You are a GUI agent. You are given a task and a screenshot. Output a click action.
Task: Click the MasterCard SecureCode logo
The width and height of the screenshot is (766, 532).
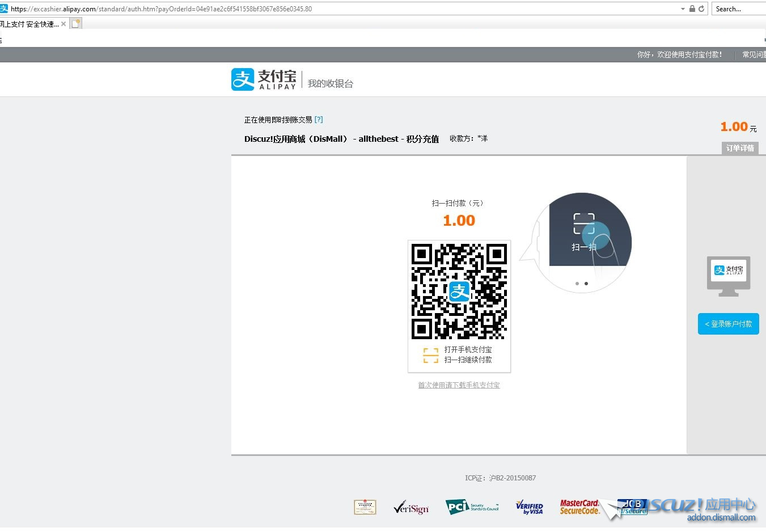(579, 507)
